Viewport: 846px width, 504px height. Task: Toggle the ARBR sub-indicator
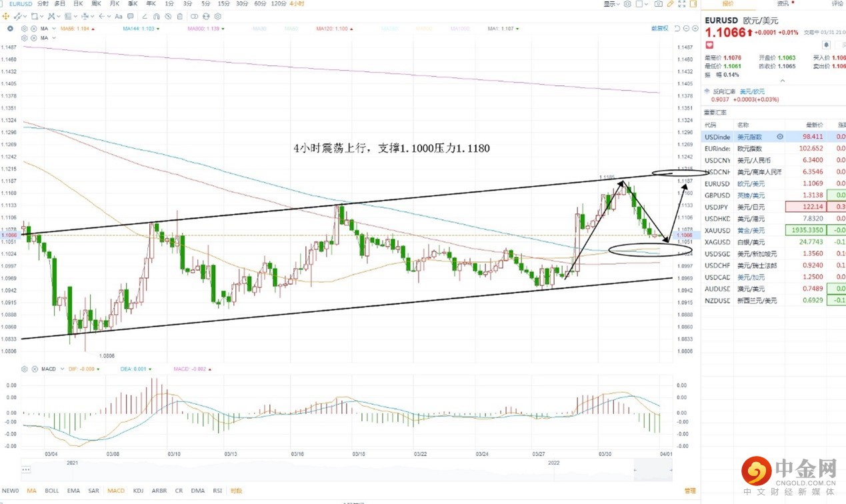click(159, 491)
